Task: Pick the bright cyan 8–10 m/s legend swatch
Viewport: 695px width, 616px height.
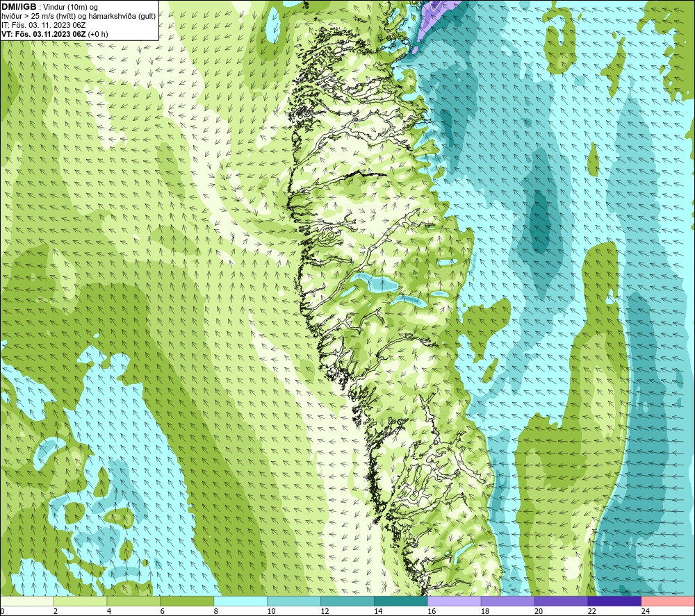Action: point(240,601)
